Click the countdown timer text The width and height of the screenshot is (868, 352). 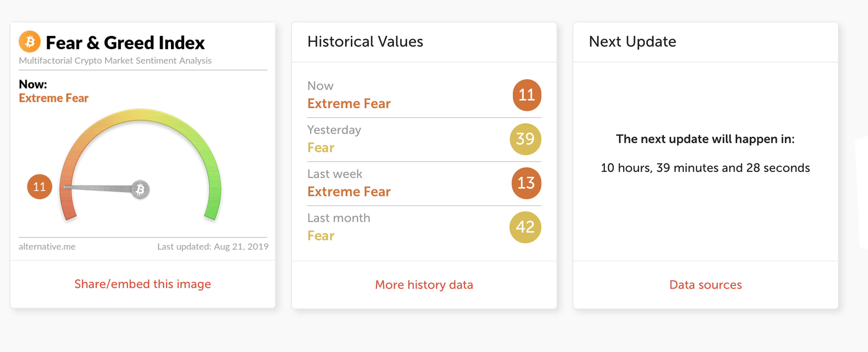pos(705,168)
